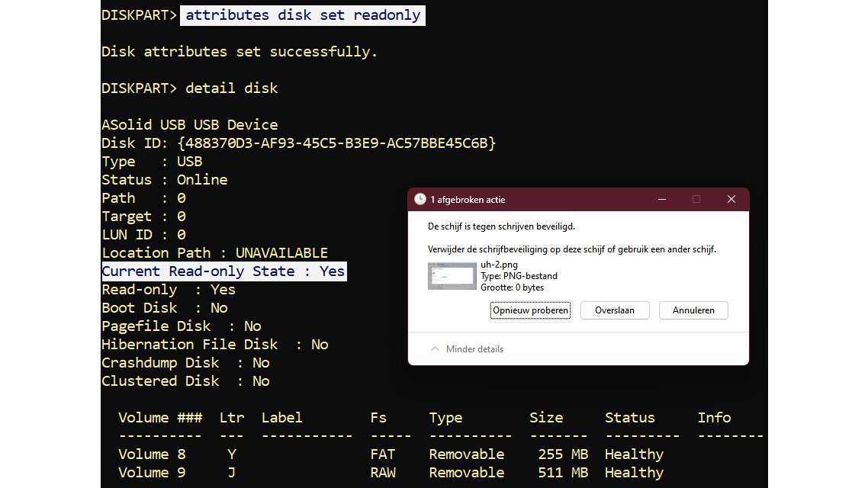Collapse the Minder details chevron
This screenshot has width=868, height=488.
pyautogui.click(x=436, y=349)
